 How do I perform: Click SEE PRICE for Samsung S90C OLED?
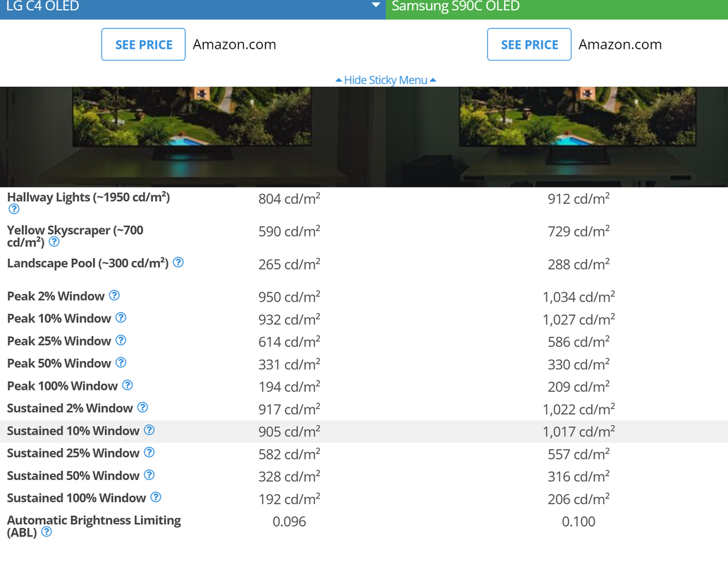point(529,44)
